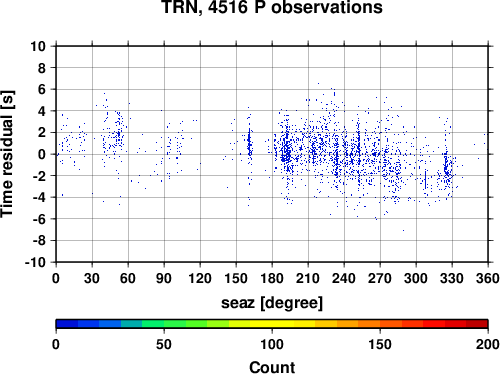The image size is (500, 374).
Task: Click the y-axis tick label 10
Action: coord(38,46)
